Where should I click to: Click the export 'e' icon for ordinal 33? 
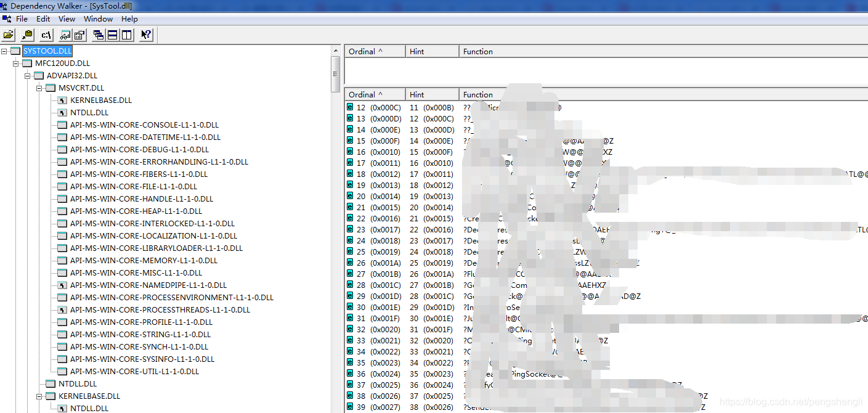(350, 340)
